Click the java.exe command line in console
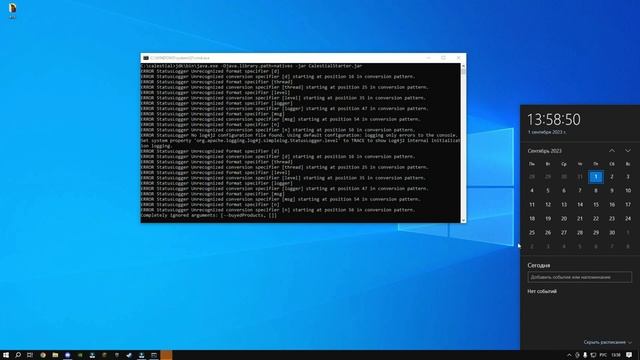The height and width of the screenshot is (360, 640). [x=251, y=66]
